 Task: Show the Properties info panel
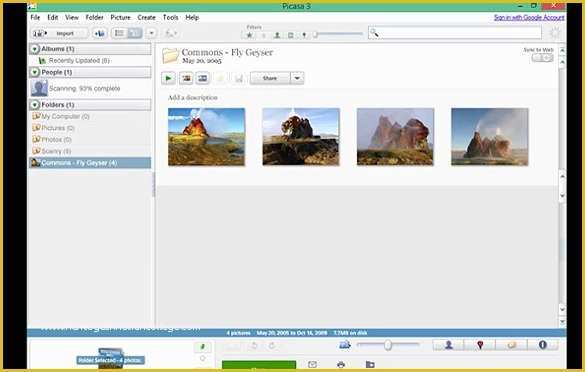click(543, 345)
